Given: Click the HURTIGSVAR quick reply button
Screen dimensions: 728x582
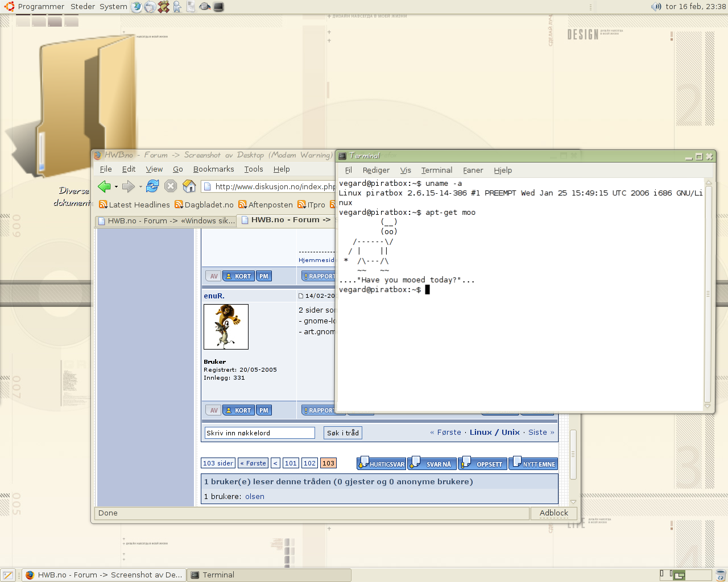Looking at the screenshot, I should click(381, 463).
